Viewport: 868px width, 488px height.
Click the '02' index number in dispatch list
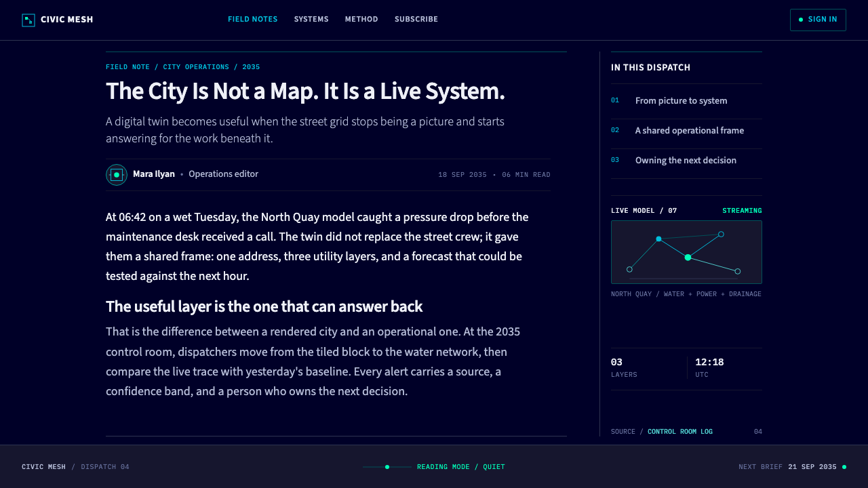[x=615, y=130]
